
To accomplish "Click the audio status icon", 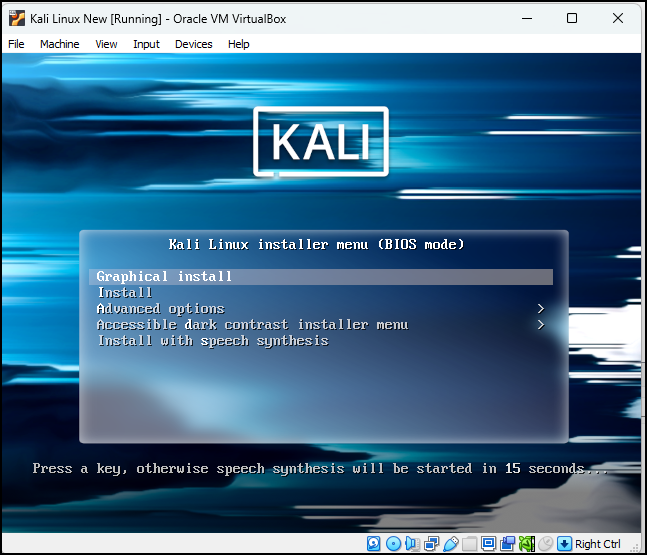I will 412,543.
